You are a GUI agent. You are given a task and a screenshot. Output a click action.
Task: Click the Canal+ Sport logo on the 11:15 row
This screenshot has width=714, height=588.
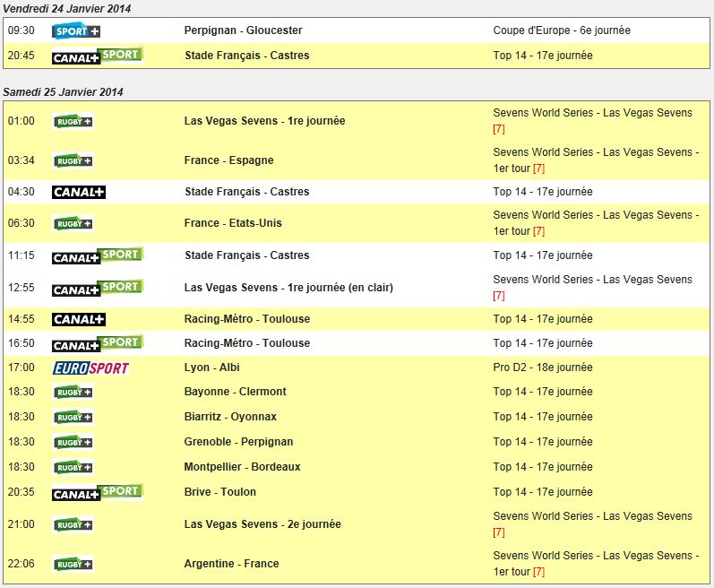[98, 255]
